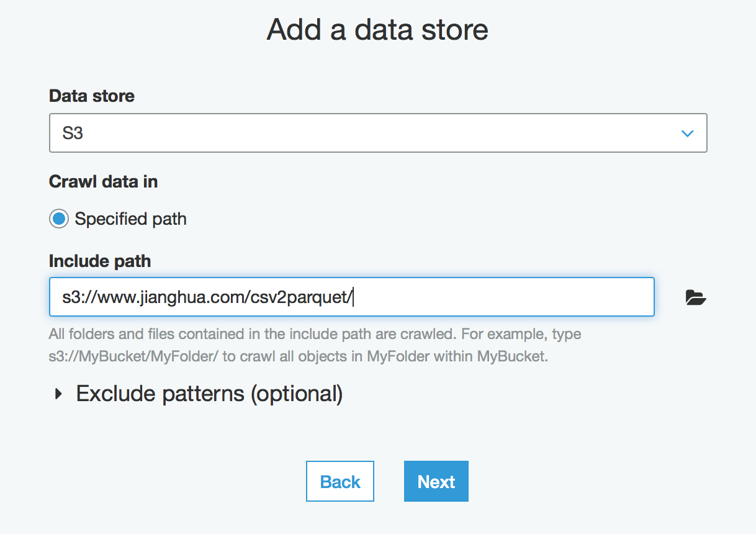Click the "Data store" field label

(x=92, y=96)
